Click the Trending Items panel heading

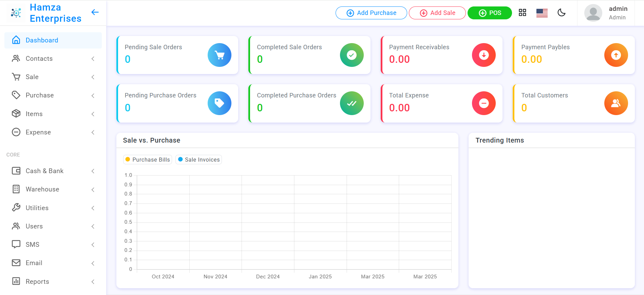(x=500, y=140)
